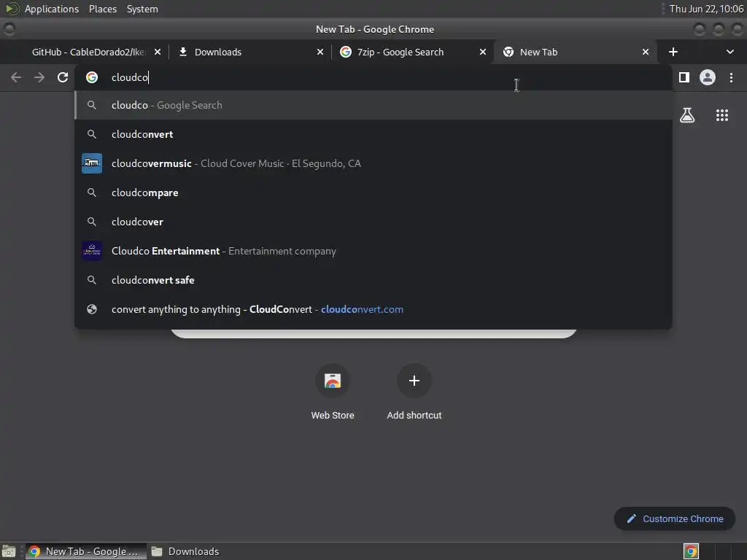The height and width of the screenshot is (560, 747).
Task: Go back using the back arrow
Action: coord(16,77)
